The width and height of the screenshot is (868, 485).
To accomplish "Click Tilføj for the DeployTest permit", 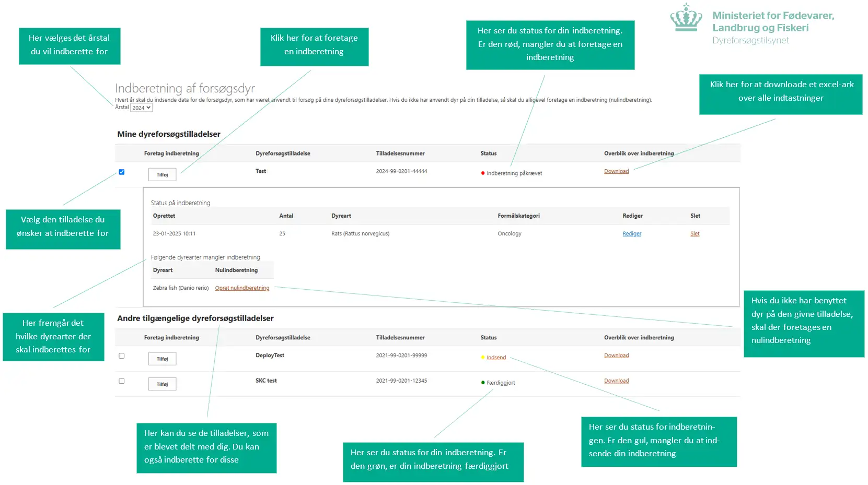I will click(x=162, y=359).
